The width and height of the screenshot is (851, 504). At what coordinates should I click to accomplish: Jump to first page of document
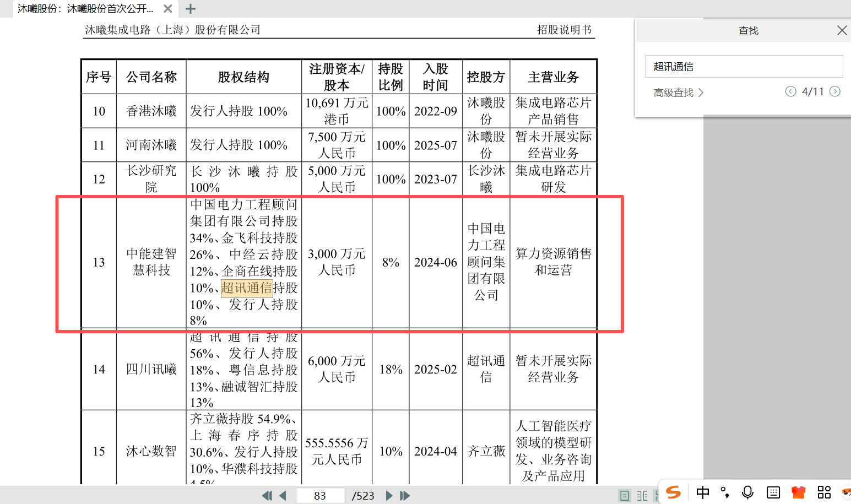pos(267,496)
